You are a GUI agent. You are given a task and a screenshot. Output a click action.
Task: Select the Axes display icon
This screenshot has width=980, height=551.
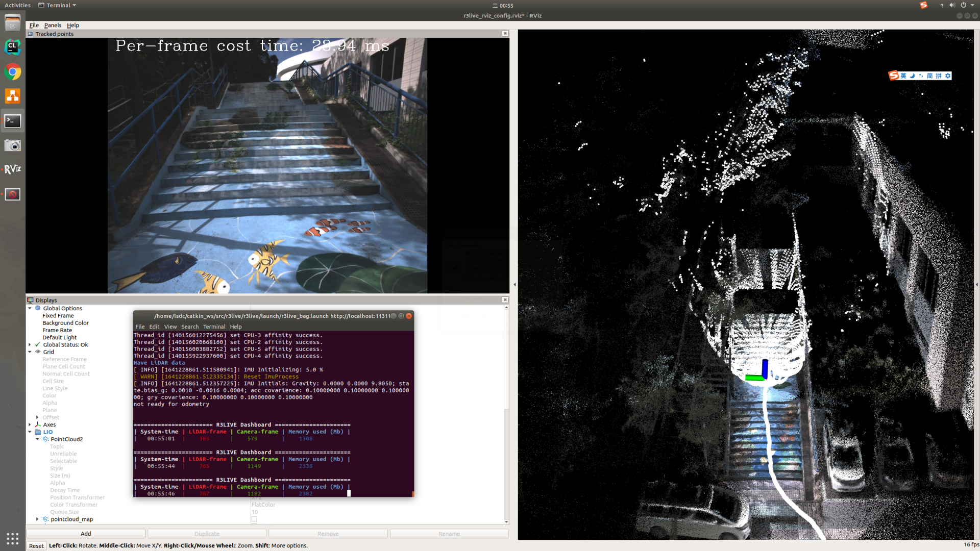click(x=38, y=424)
